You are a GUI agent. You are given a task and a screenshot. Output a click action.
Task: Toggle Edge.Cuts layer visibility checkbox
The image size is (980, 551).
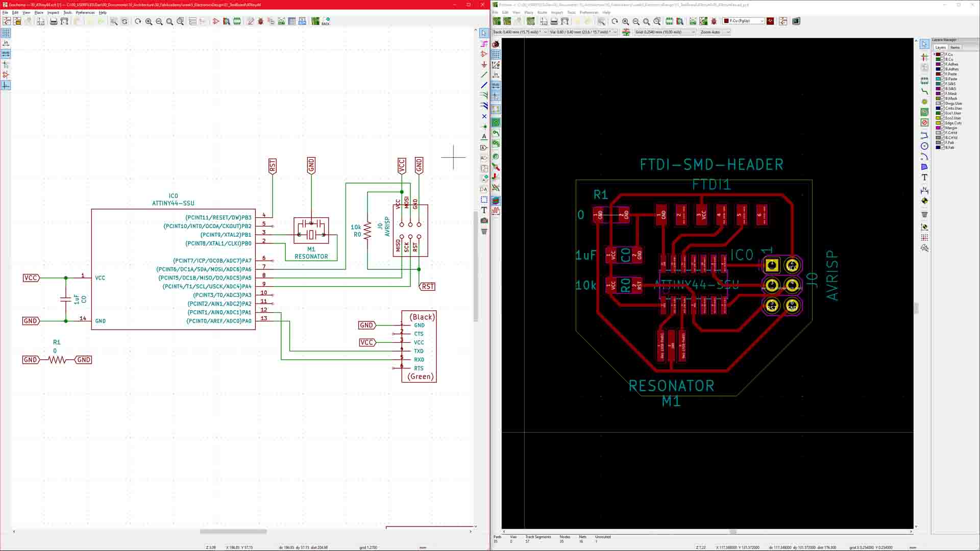[943, 123]
